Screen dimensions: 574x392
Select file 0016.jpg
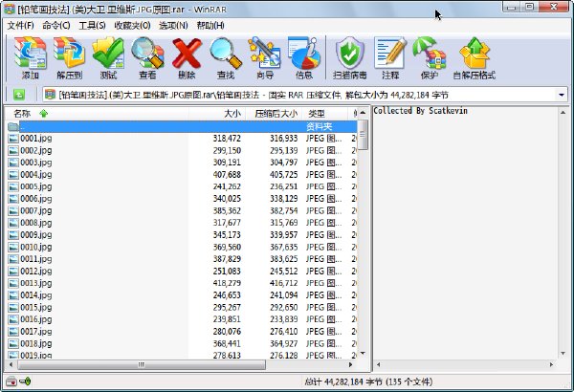(36, 319)
